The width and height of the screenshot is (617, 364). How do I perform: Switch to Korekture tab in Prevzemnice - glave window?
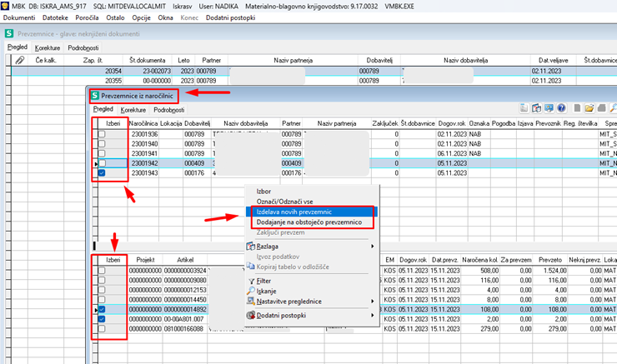point(48,48)
